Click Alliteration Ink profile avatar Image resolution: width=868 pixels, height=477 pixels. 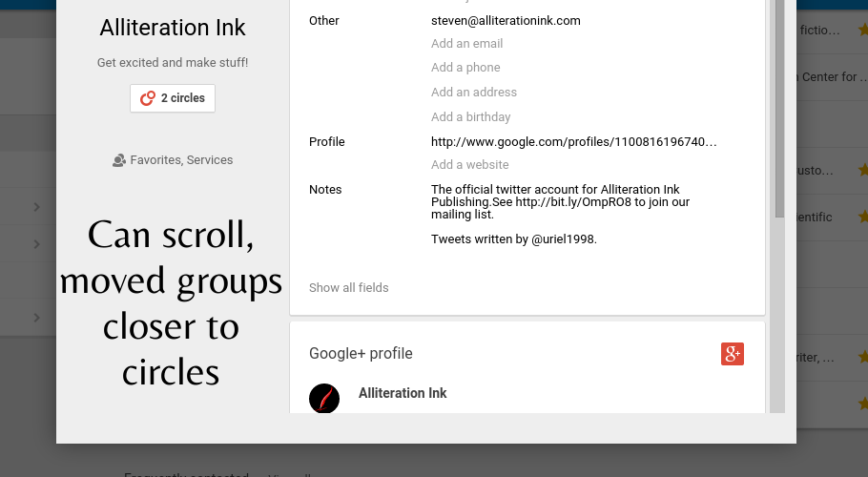(324, 399)
